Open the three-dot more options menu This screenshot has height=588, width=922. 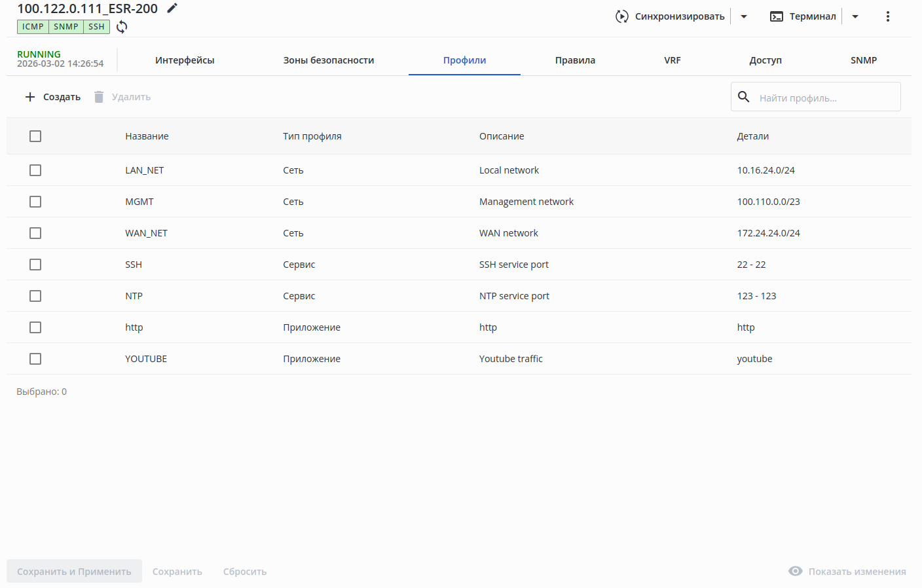(x=888, y=16)
